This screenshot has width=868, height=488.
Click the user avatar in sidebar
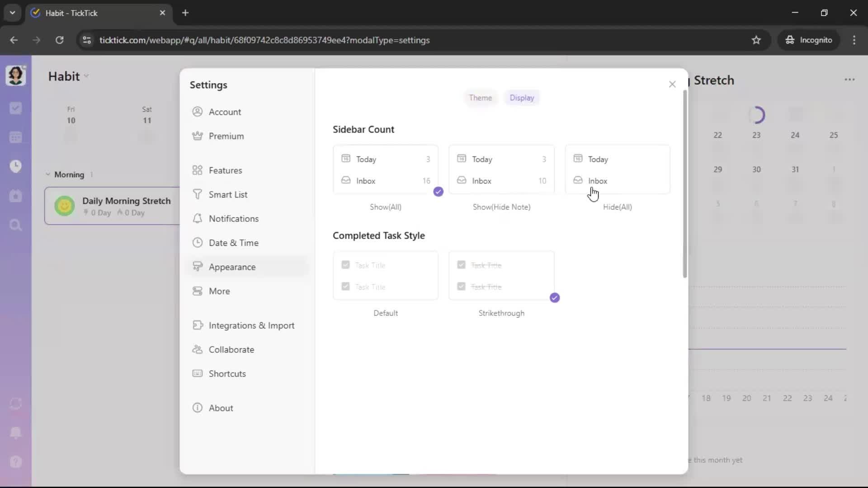(x=15, y=75)
